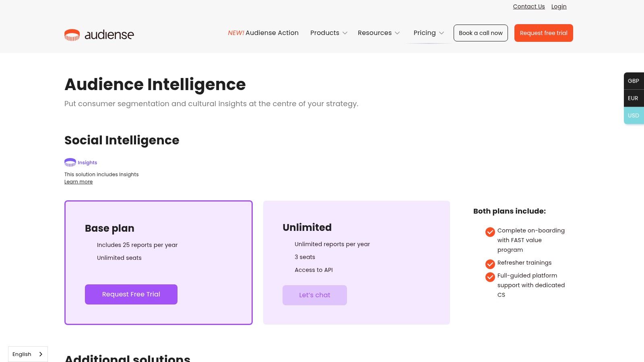This screenshot has height=362, width=644.
Task: Follow the Learn more link under Insights
Action: (x=78, y=182)
